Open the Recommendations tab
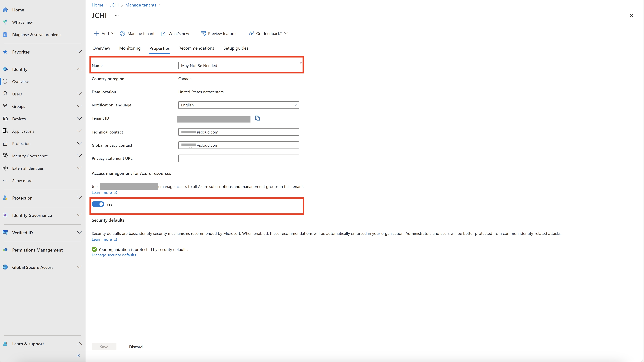Viewport: 644px width, 362px height. [x=196, y=48]
